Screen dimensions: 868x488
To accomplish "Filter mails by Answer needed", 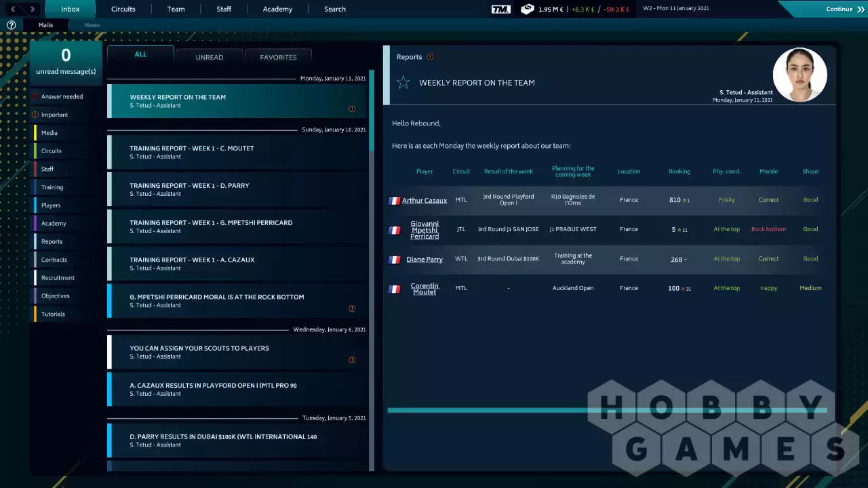I will point(62,96).
